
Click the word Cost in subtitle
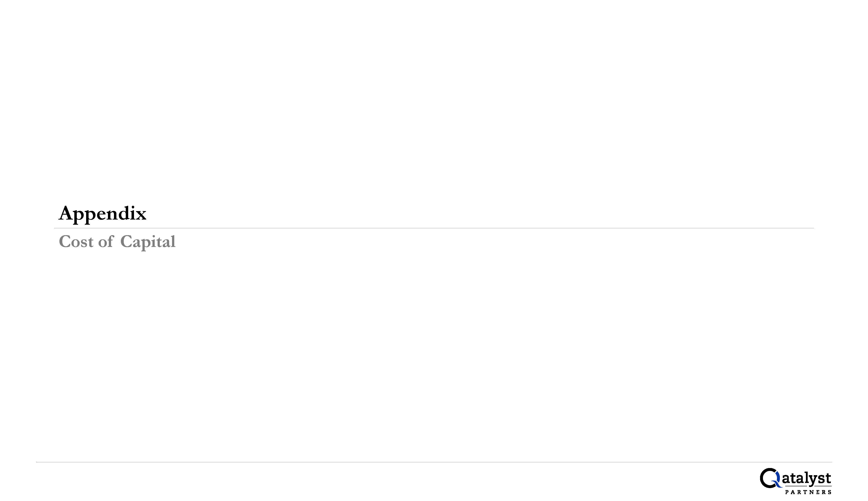[x=76, y=241]
